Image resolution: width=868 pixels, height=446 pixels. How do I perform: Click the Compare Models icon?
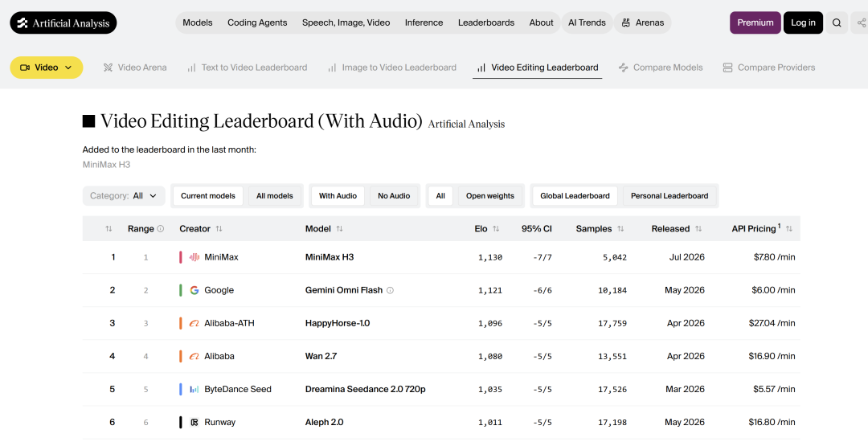[x=624, y=68]
